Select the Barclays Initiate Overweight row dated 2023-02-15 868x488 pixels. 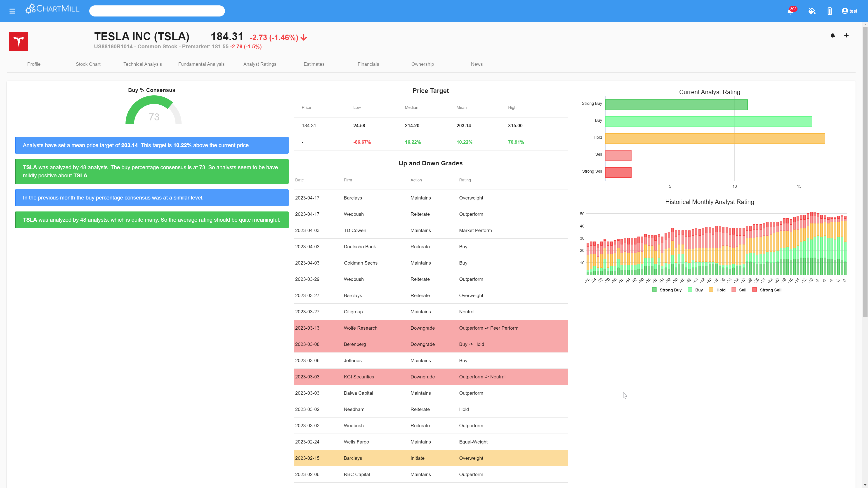click(431, 458)
